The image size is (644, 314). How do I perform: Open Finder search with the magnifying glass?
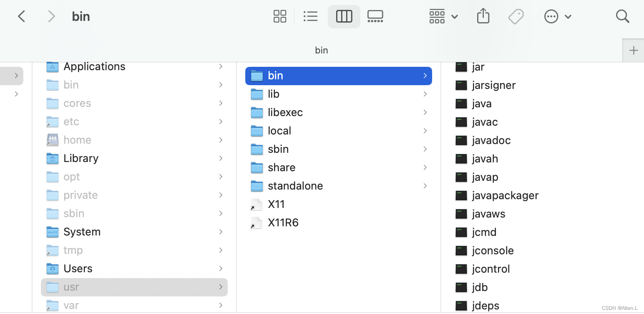pyautogui.click(x=622, y=16)
